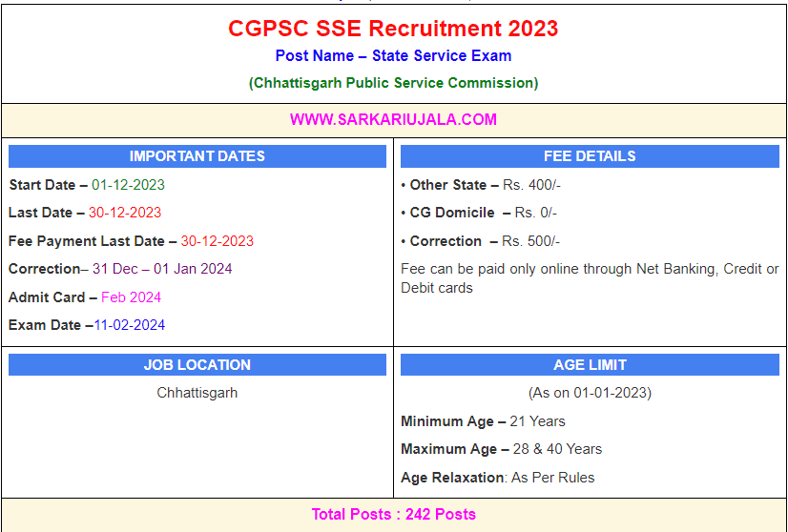Click the CGPSC SSE Recruitment 2023 title
The height and width of the screenshot is (532, 788).
(x=393, y=28)
